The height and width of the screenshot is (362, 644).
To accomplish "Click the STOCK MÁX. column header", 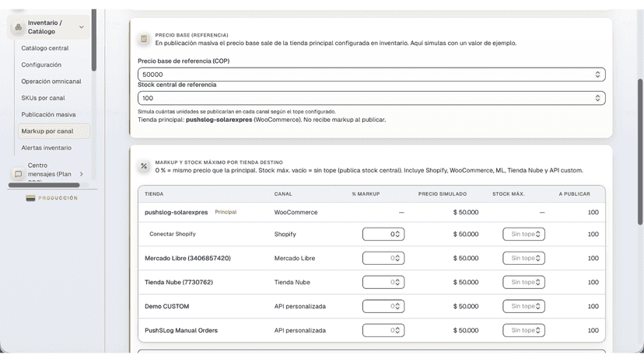I will (x=509, y=193).
